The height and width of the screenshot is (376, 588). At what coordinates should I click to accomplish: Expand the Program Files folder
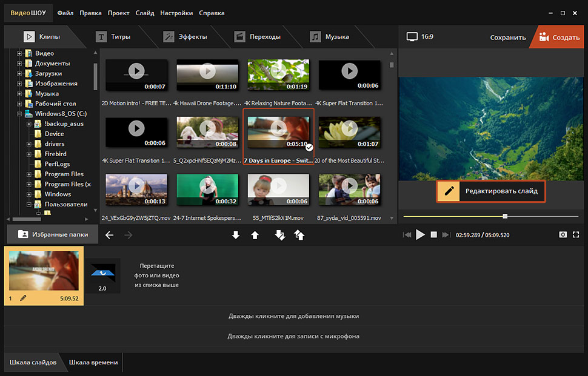coord(29,174)
